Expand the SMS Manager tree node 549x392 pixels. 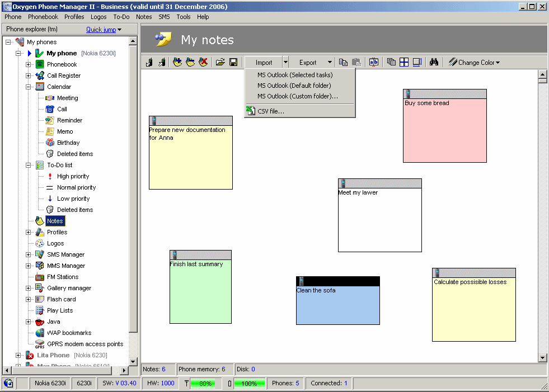tap(29, 254)
